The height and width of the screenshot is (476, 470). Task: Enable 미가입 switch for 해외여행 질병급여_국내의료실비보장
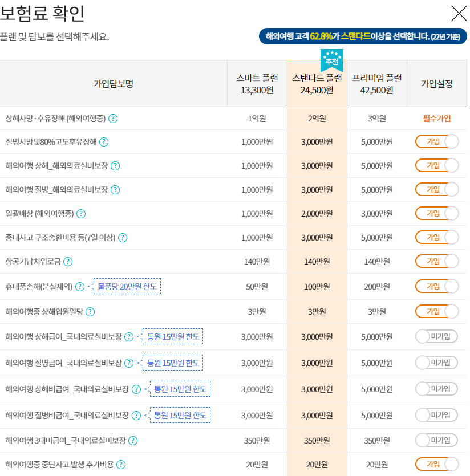pyautogui.click(x=436, y=363)
